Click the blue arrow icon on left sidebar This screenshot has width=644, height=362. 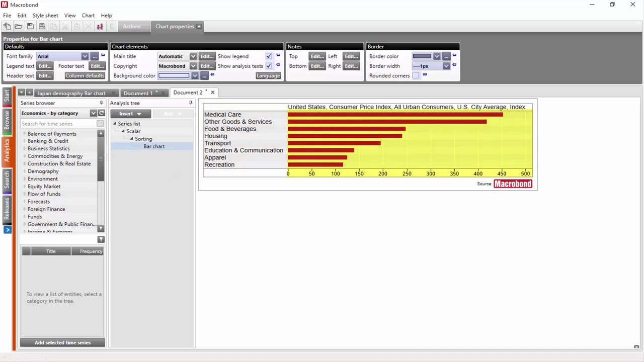point(7,230)
